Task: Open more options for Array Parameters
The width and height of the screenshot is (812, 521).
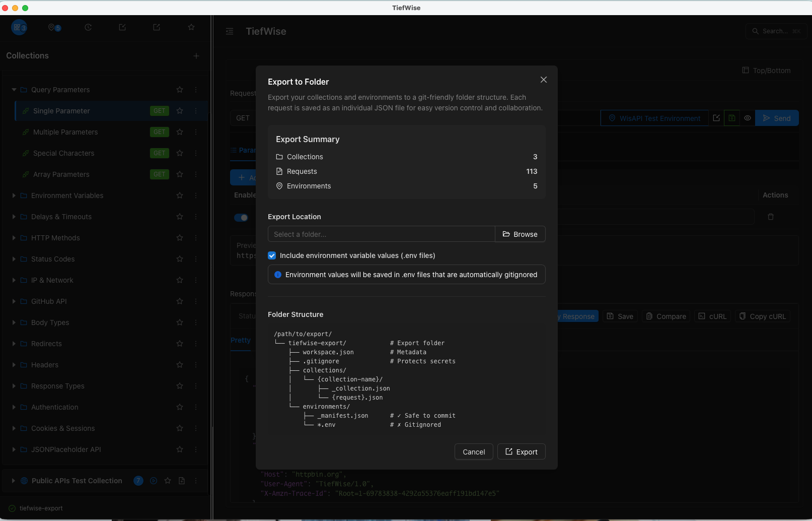Action: (196, 174)
